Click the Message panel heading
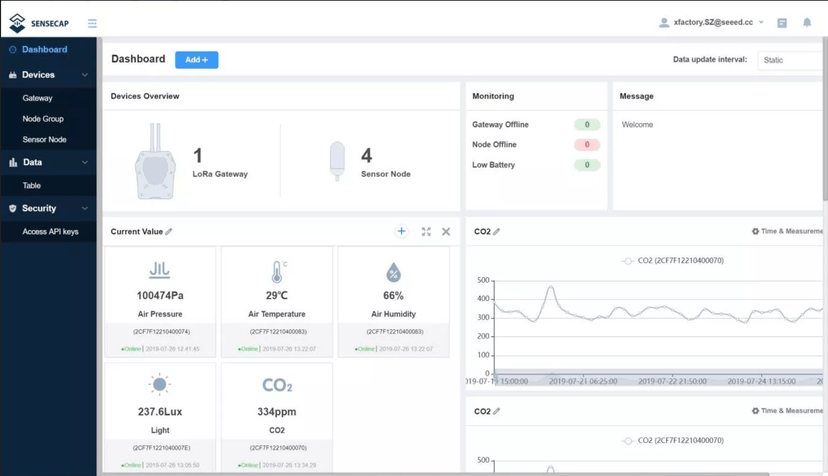The width and height of the screenshot is (828, 476). tap(636, 96)
